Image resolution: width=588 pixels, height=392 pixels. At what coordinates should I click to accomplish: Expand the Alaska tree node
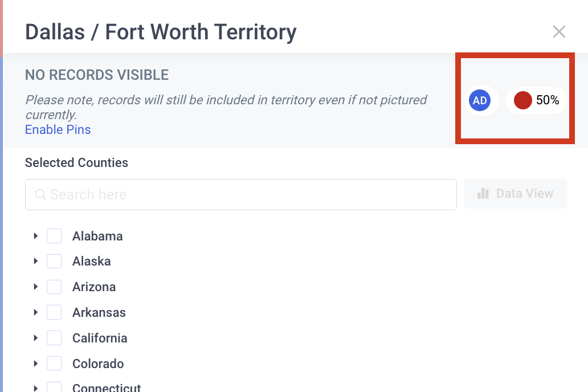[x=36, y=261]
